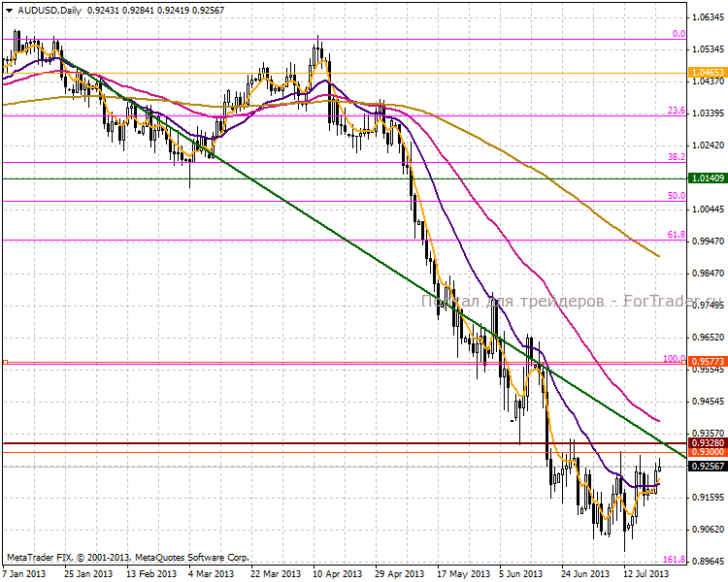Select the 38.2 Fibonacci level label

click(x=677, y=157)
